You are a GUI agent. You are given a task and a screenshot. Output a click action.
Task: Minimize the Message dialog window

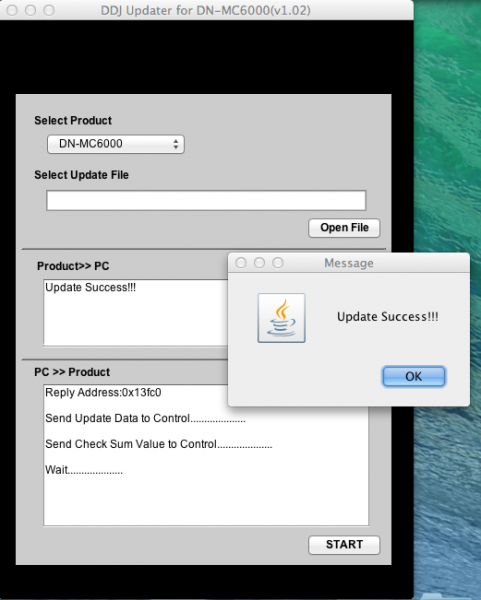tap(259, 263)
